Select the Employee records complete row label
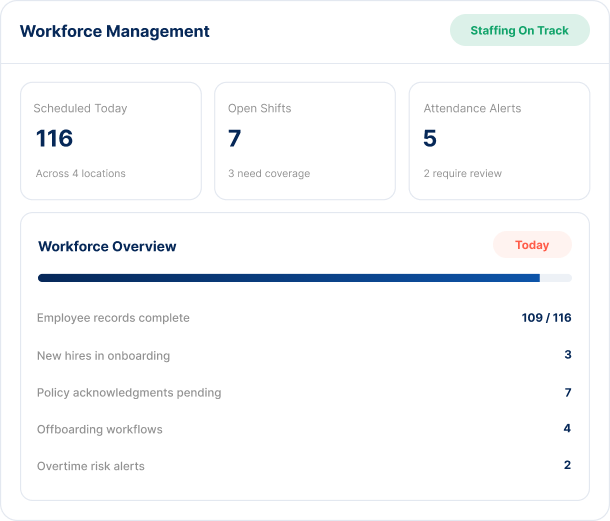Image resolution: width=610 pixels, height=521 pixels. pos(113,318)
